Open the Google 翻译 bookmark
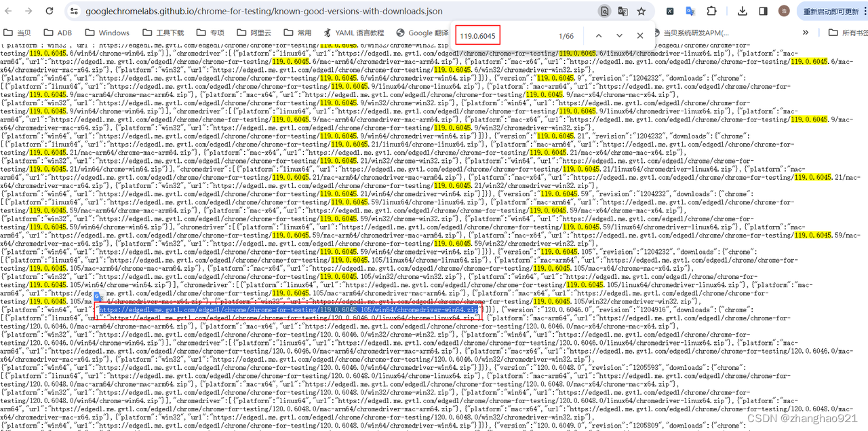 [422, 33]
